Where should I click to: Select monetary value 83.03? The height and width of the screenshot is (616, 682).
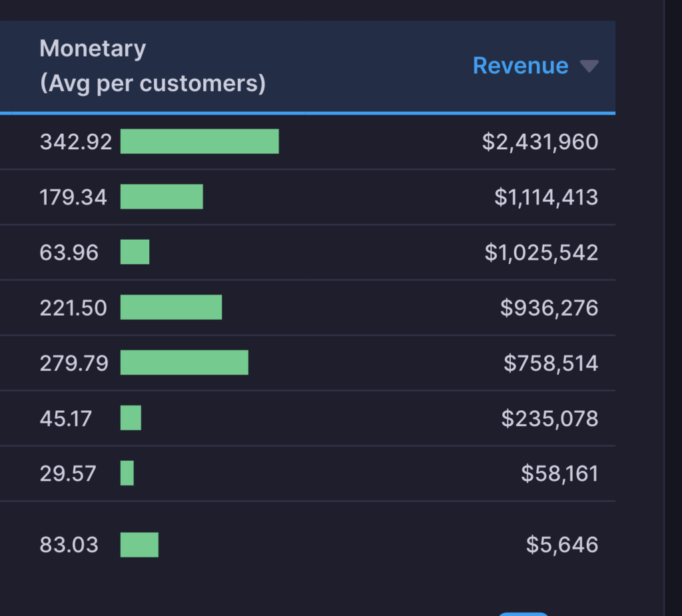(69, 545)
